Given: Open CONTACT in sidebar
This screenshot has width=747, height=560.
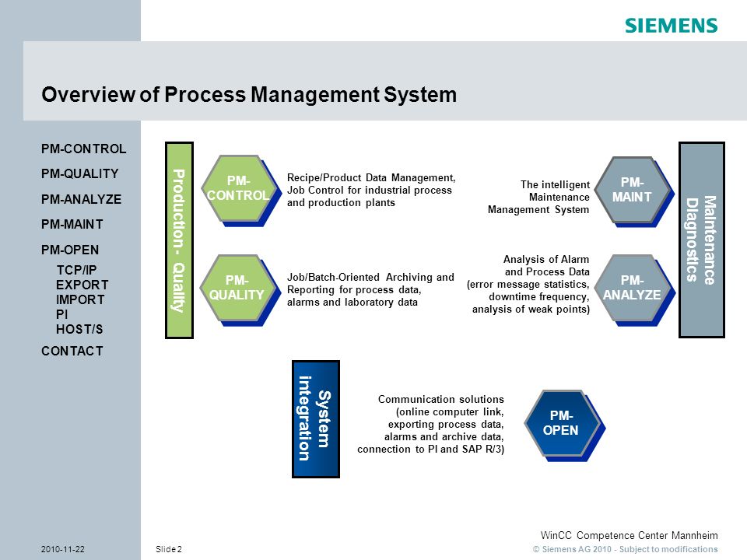Looking at the screenshot, I should tap(72, 351).
